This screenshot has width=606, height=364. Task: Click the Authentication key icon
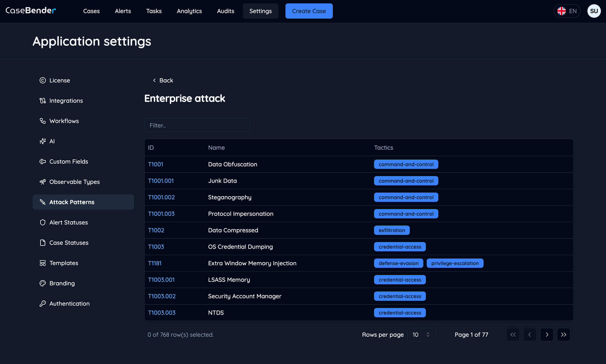43,304
